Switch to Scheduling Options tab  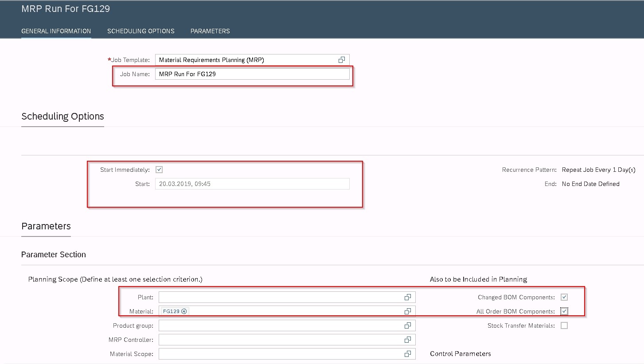[141, 31]
